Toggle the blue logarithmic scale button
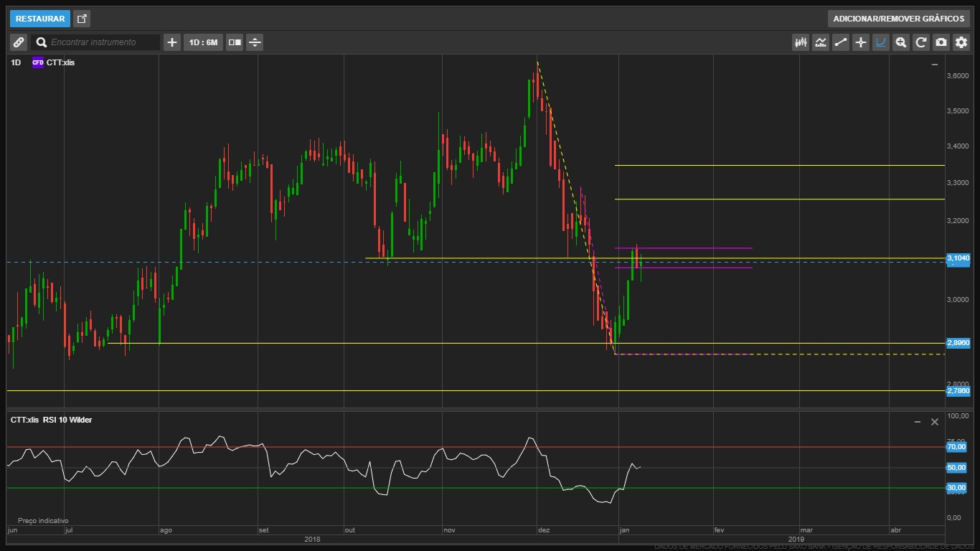Screen dimensions: 980x551 coord(881,42)
